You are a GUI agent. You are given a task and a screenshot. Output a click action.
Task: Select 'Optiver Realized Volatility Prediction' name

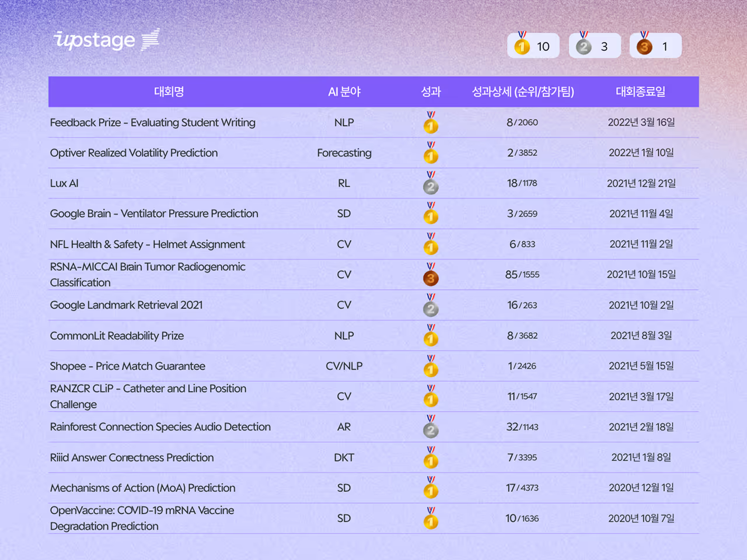coord(134,153)
